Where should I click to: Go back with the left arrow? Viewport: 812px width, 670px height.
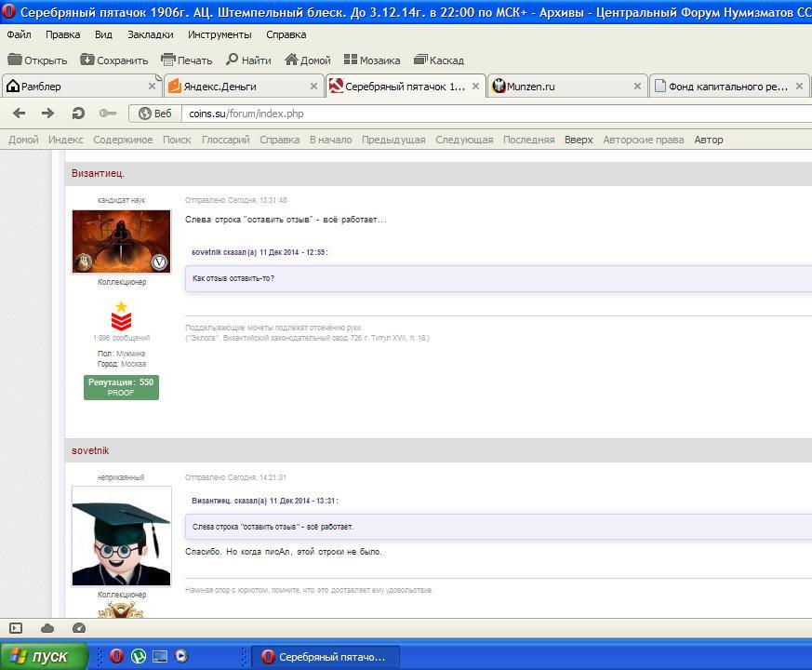click(20, 113)
